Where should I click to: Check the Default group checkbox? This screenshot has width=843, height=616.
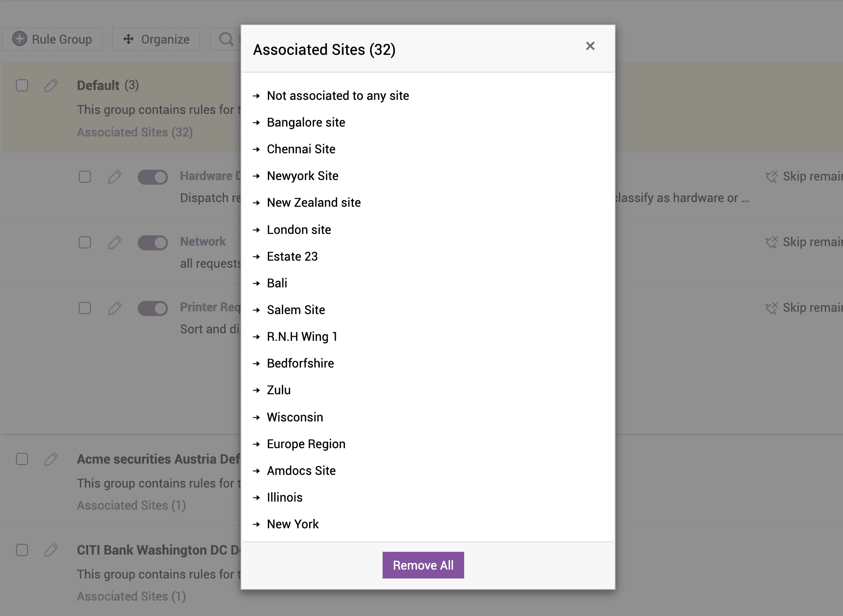(22, 85)
